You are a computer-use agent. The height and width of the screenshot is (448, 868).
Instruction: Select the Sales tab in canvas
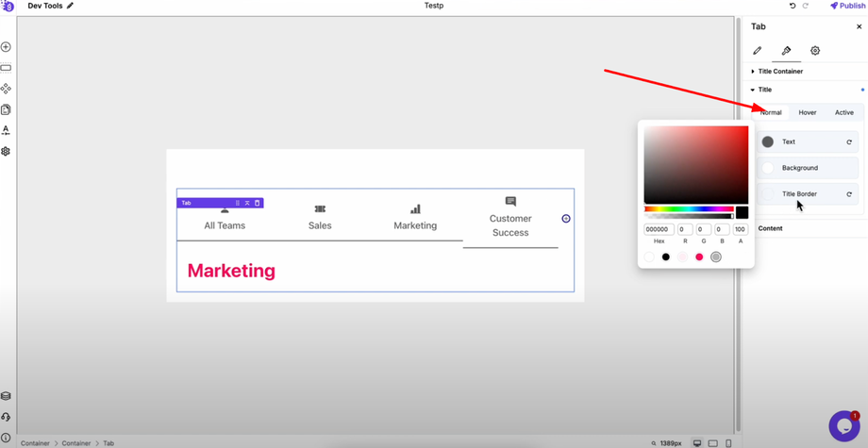[320, 218]
